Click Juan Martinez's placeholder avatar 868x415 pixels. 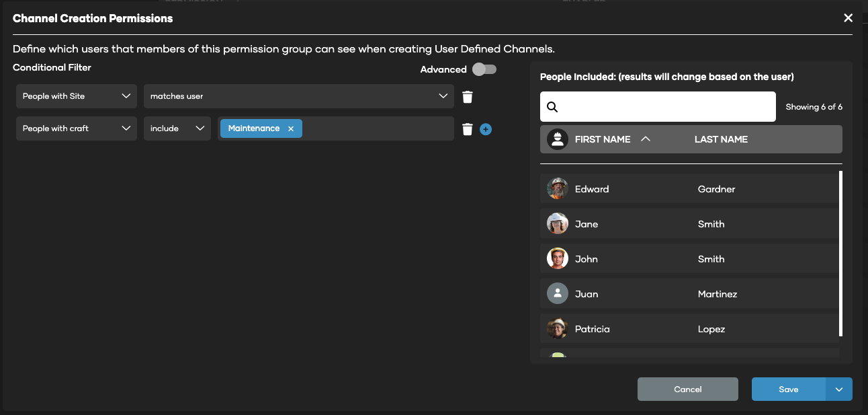[558, 294]
